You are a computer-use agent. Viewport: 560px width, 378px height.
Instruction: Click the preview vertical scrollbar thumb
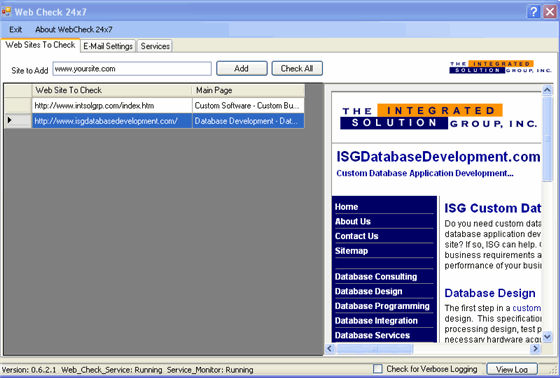547,139
